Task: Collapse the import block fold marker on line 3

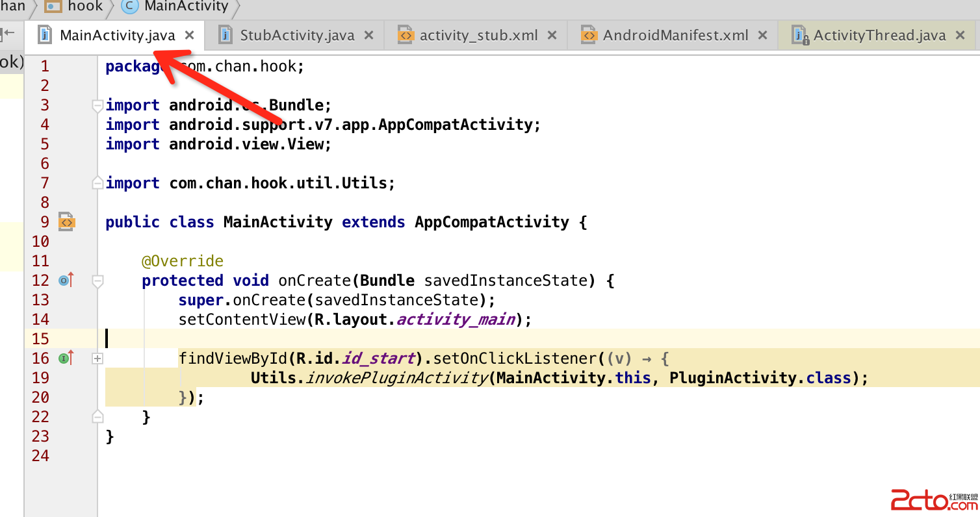Action: tap(97, 105)
